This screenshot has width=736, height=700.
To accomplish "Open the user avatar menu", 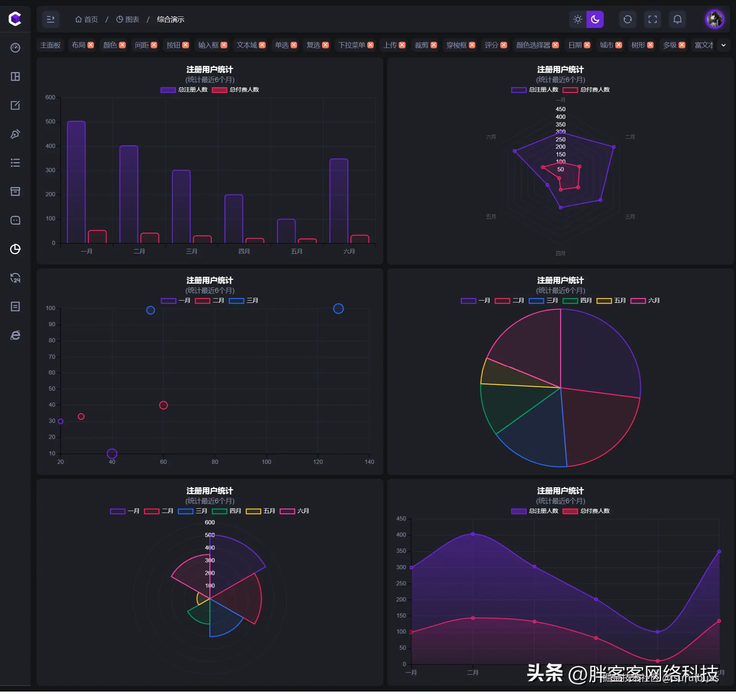I will pyautogui.click(x=715, y=19).
